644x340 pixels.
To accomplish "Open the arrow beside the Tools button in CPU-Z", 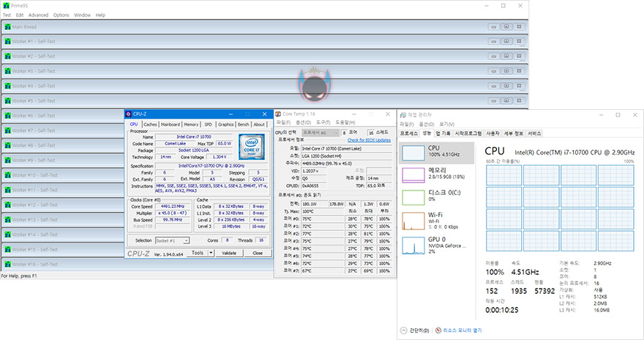I will pos(211,253).
